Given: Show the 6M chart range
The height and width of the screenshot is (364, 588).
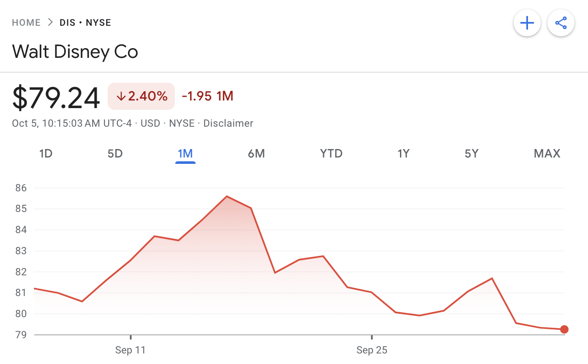Looking at the screenshot, I should 256,153.
